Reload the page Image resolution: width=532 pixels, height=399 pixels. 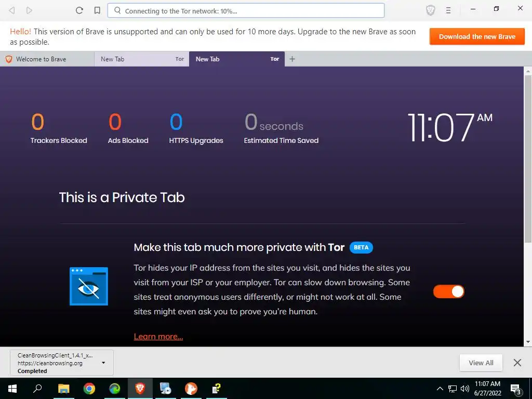[x=79, y=10]
